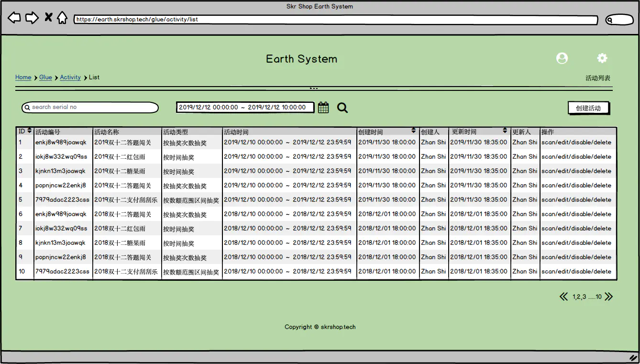
Task: Click activity time in row 7
Action: coord(287,229)
